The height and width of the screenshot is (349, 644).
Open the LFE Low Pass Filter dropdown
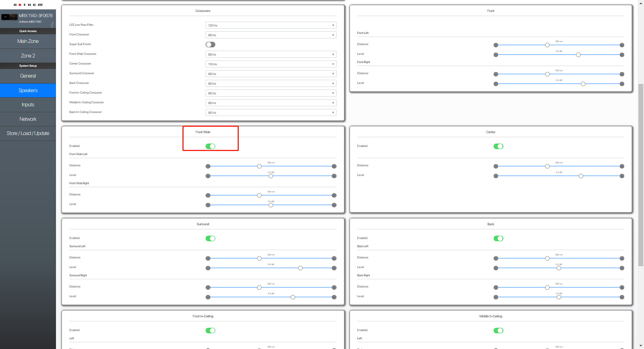click(271, 25)
